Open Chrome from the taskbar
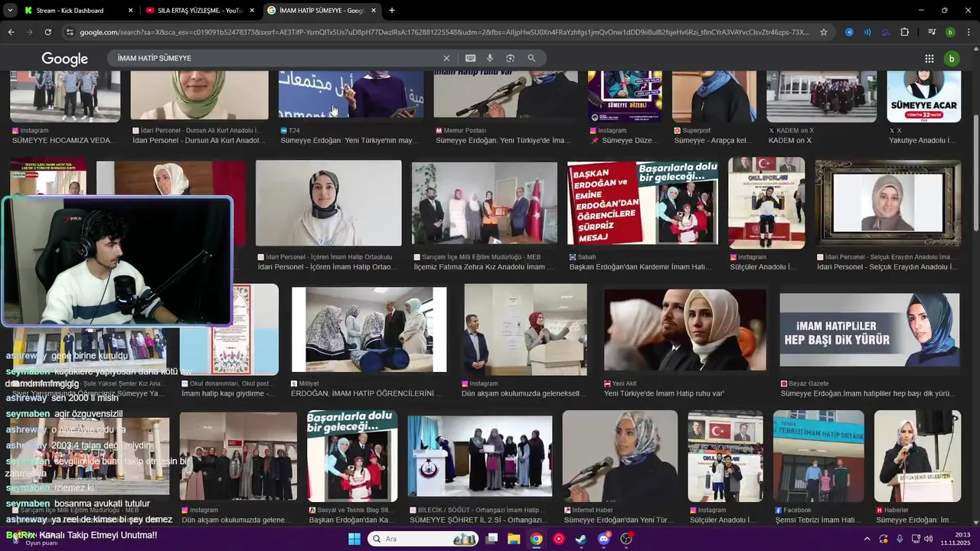 tap(537, 539)
